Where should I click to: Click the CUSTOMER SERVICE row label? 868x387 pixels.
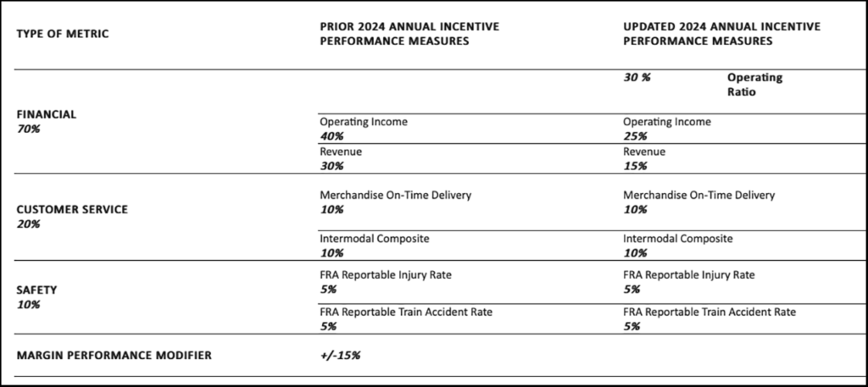coord(70,208)
